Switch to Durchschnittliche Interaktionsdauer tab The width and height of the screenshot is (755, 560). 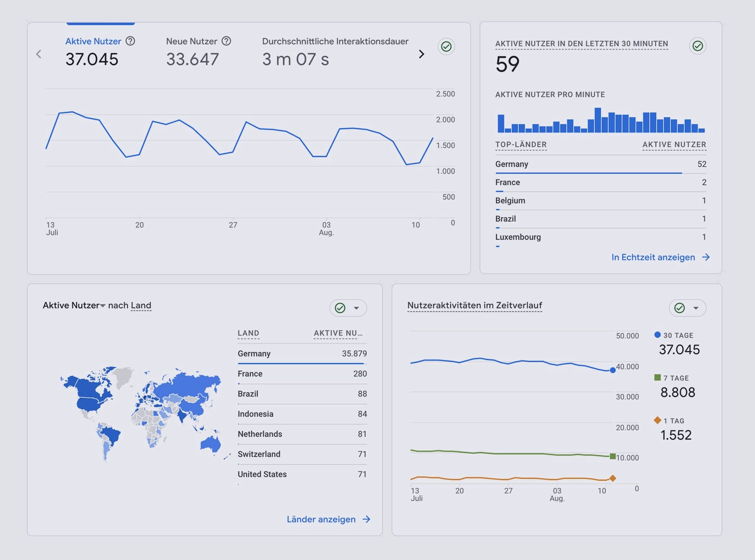(x=335, y=51)
